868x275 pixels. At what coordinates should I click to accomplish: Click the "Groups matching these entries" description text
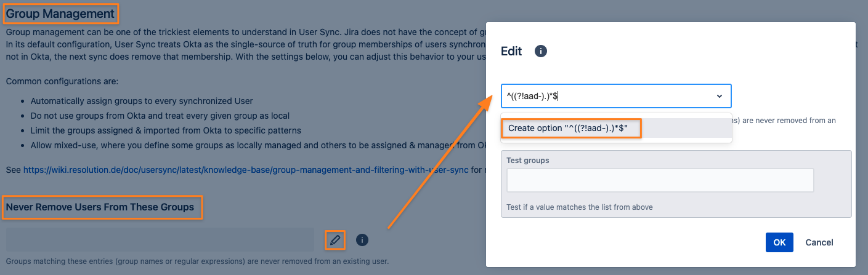pos(197,261)
